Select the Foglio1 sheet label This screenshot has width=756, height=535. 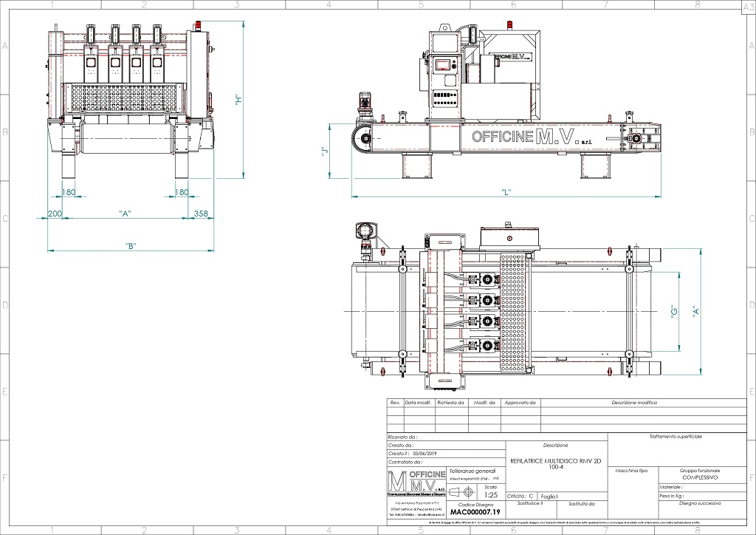[549, 497]
